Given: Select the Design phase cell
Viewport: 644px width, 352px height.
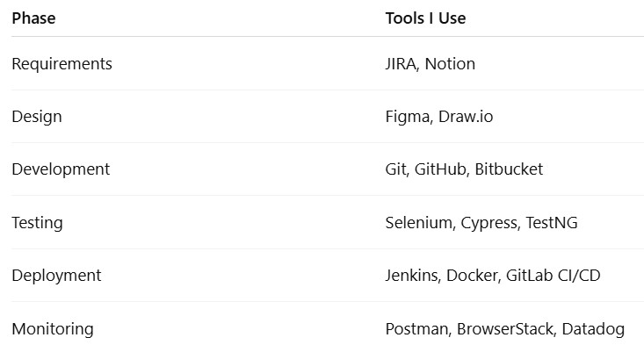Looking at the screenshot, I should (37, 117).
